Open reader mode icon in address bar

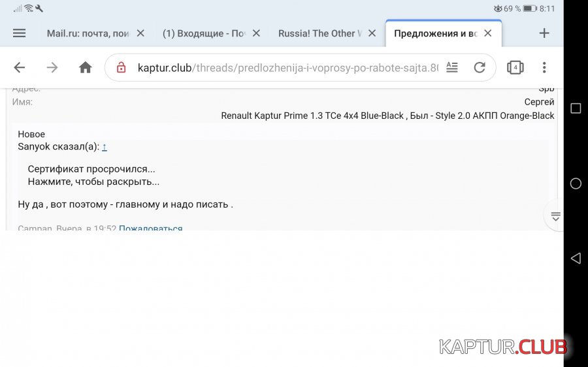point(452,67)
